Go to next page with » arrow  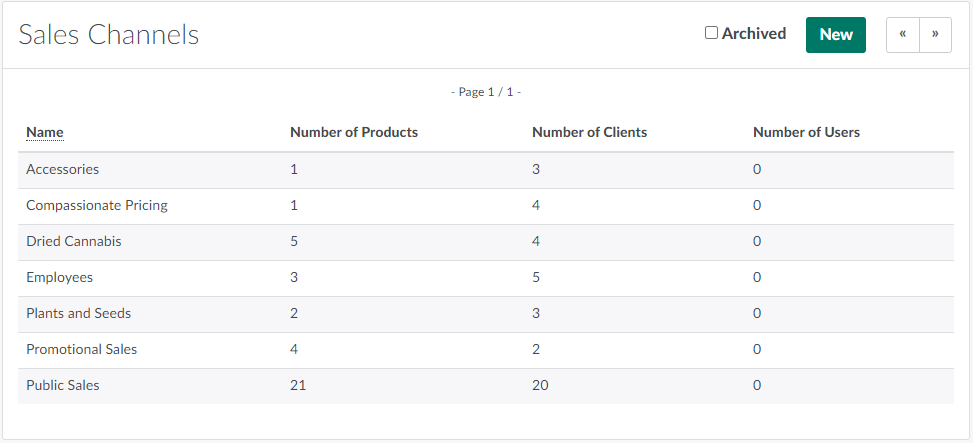tap(935, 34)
